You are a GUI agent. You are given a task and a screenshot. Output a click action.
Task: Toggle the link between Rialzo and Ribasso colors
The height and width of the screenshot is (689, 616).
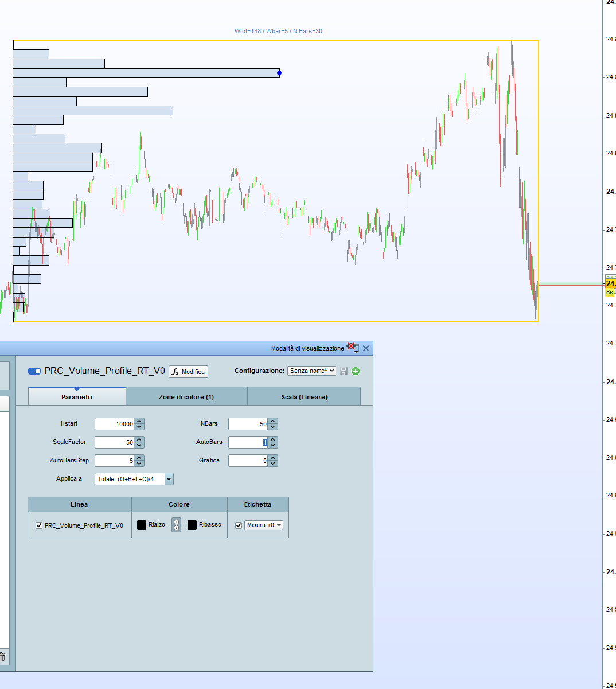click(x=176, y=525)
